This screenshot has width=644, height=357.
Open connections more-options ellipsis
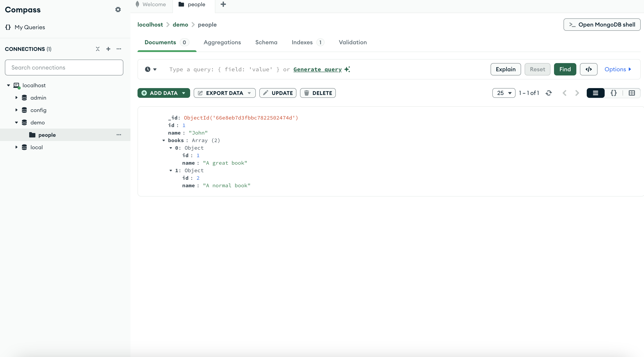(x=119, y=49)
